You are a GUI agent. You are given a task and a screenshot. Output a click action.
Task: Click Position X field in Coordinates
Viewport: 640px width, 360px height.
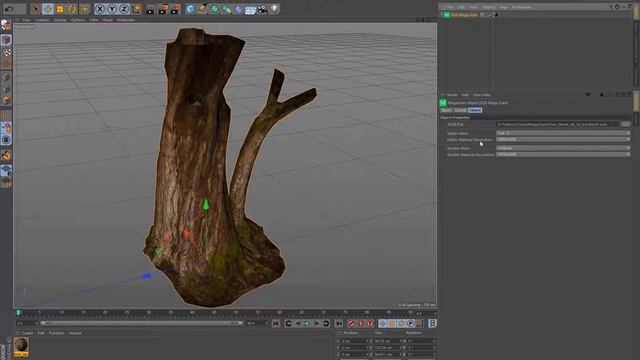[354, 341]
